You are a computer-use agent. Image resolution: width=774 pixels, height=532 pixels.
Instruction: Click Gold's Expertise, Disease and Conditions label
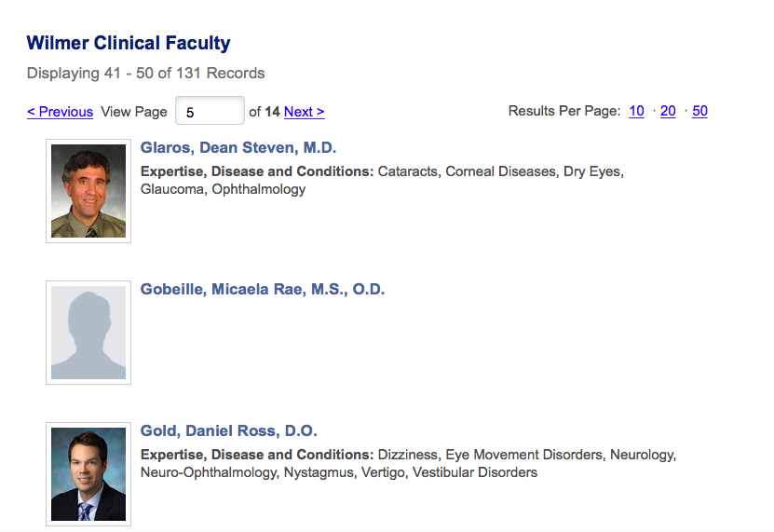point(257,455)
